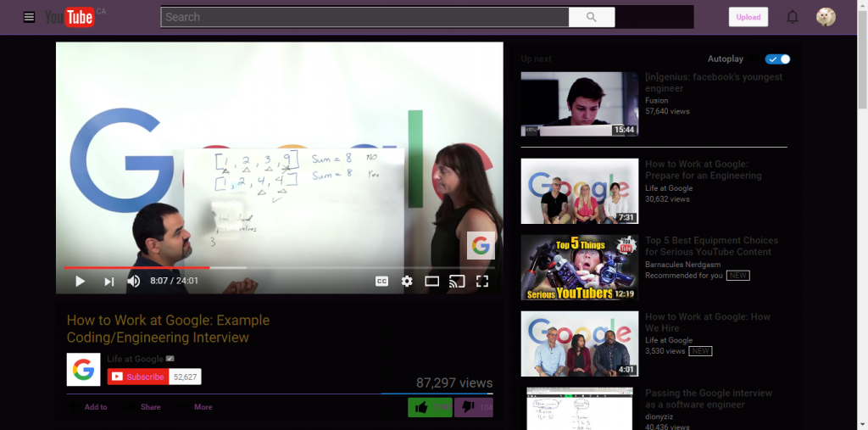Toggle the Autoplay switch

coord(778,59)
